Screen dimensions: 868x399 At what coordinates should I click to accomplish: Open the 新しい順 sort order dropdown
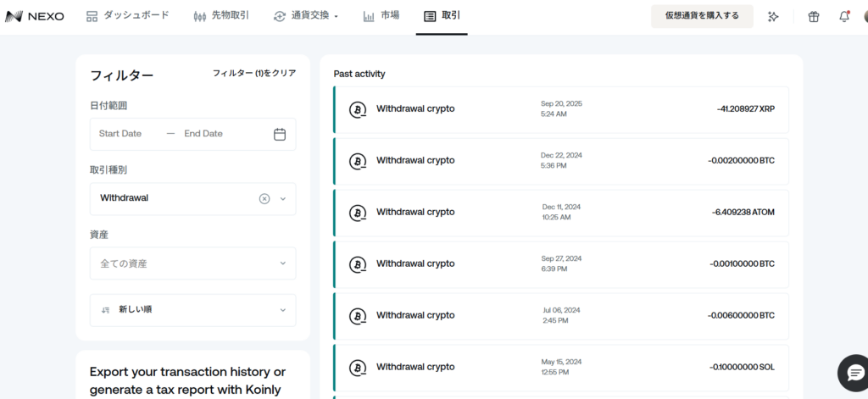tap(193, 310)
